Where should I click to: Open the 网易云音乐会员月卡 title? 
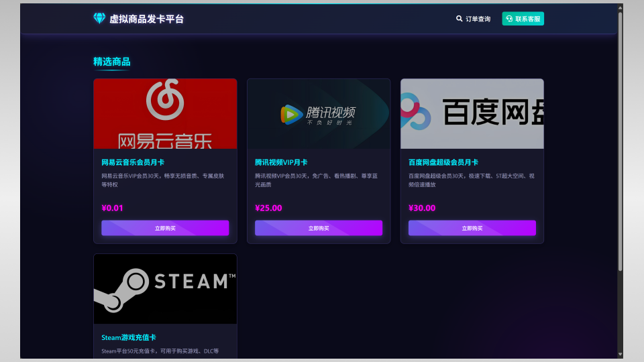[133, 162]
